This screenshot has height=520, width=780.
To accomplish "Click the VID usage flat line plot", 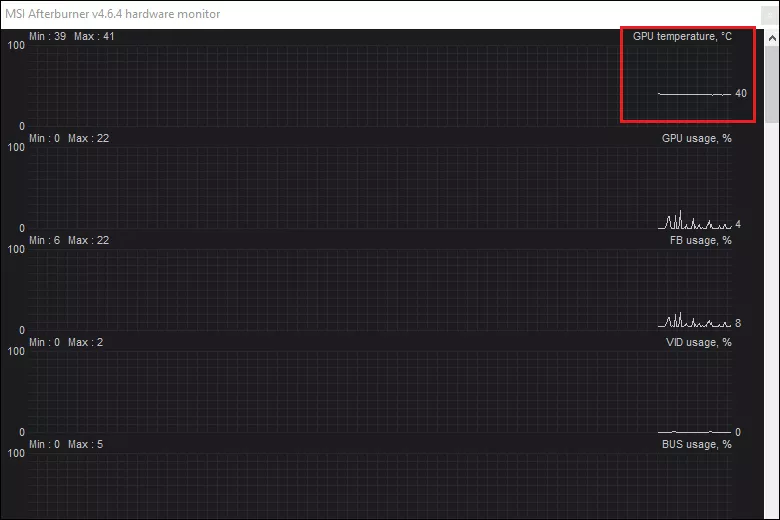I will [x=694, y=432].
